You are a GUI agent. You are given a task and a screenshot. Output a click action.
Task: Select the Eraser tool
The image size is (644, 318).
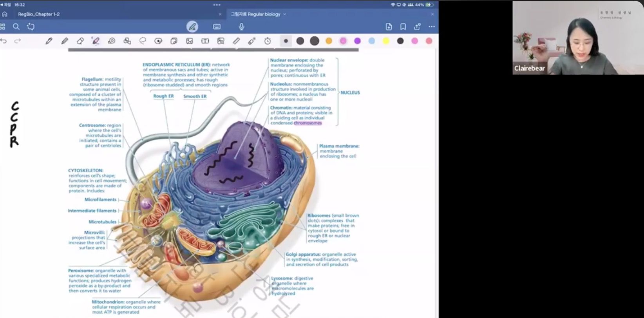pos(80,41)
